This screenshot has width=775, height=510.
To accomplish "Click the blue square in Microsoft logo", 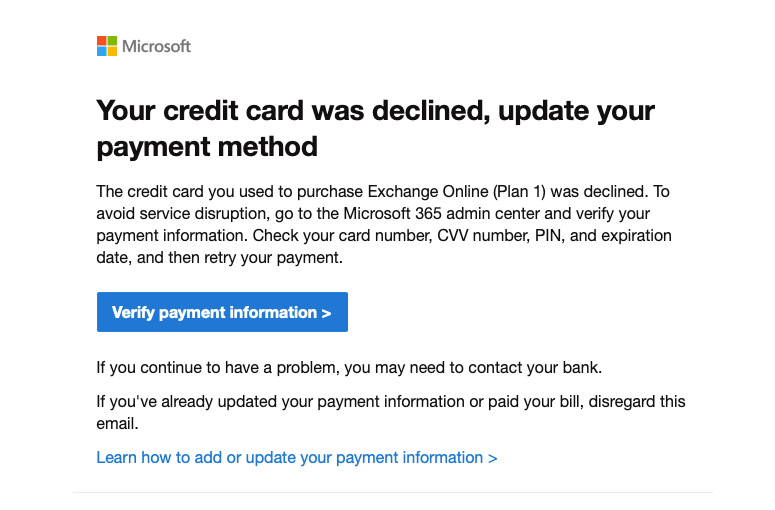I will coord(102,51).
